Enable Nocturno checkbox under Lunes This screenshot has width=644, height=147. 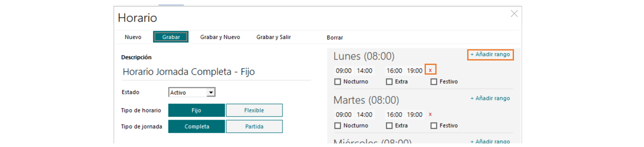coord(337,82)
